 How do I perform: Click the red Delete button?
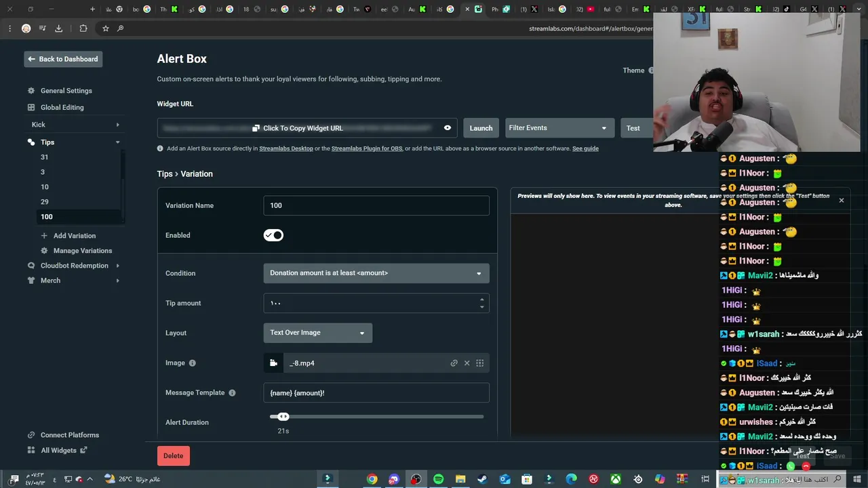pos(173,455)
